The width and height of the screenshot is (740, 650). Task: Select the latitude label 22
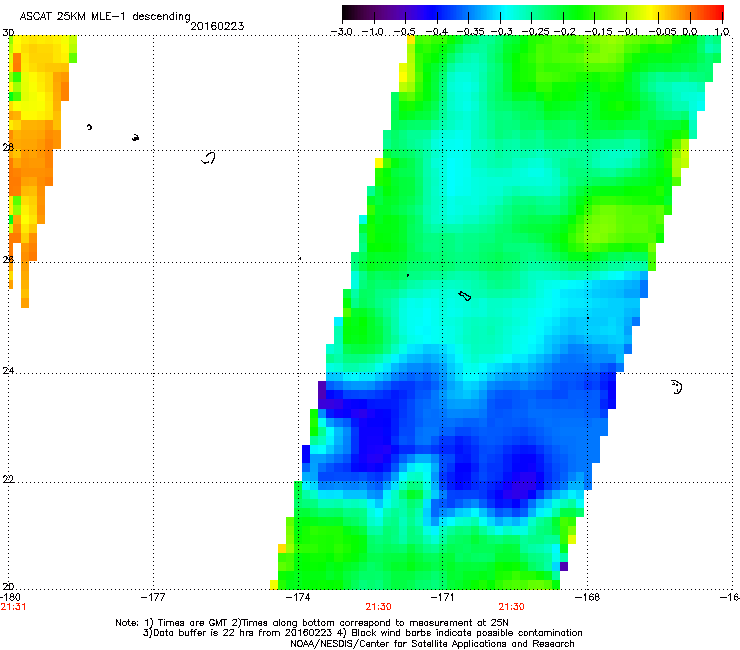coord(8,479)
